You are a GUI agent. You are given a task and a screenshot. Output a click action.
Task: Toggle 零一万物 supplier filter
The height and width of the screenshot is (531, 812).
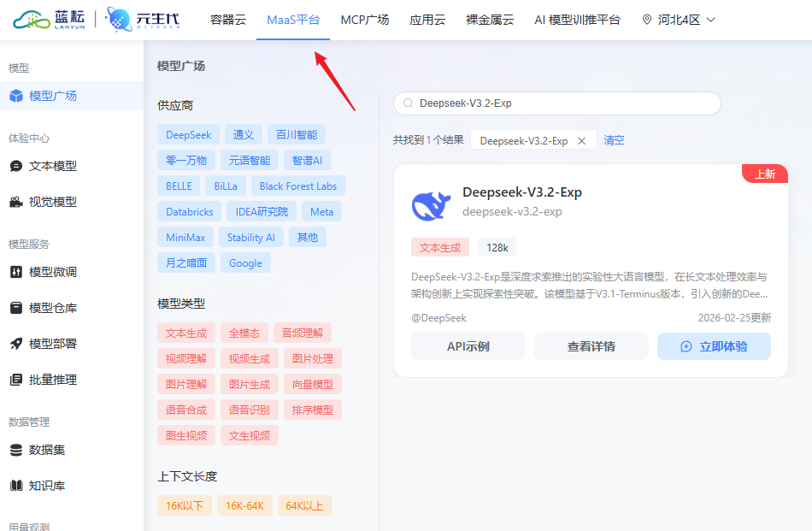tap(186, 161)
